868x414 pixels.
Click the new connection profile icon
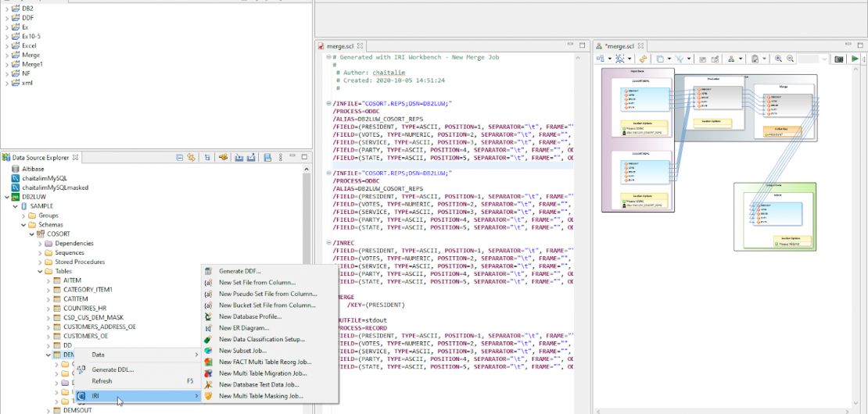pos(223,157)
